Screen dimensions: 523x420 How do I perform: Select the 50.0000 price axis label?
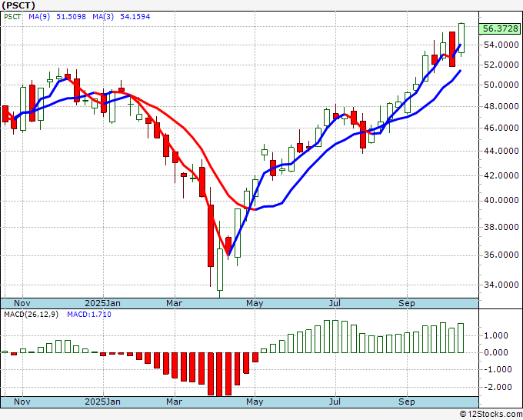point(501,85)
